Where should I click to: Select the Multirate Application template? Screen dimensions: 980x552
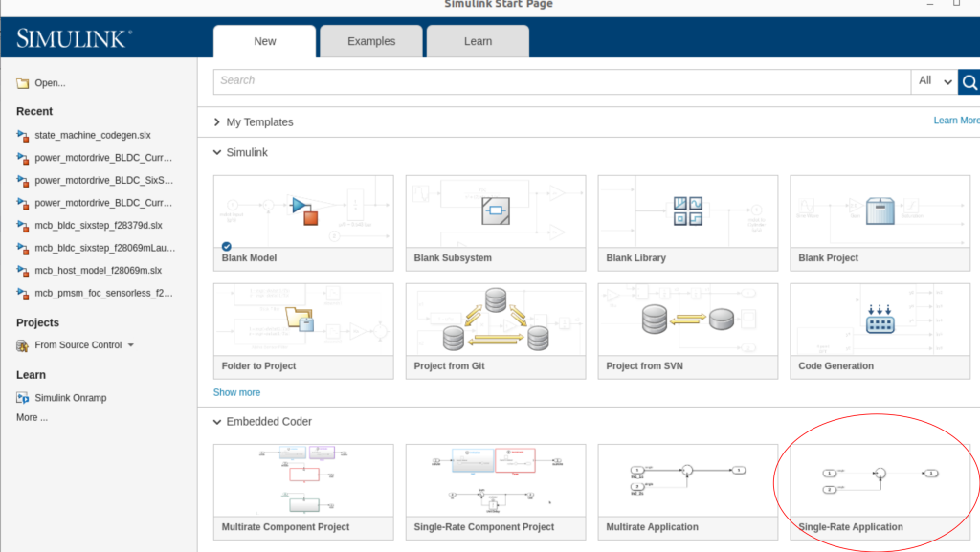point(688,492)
